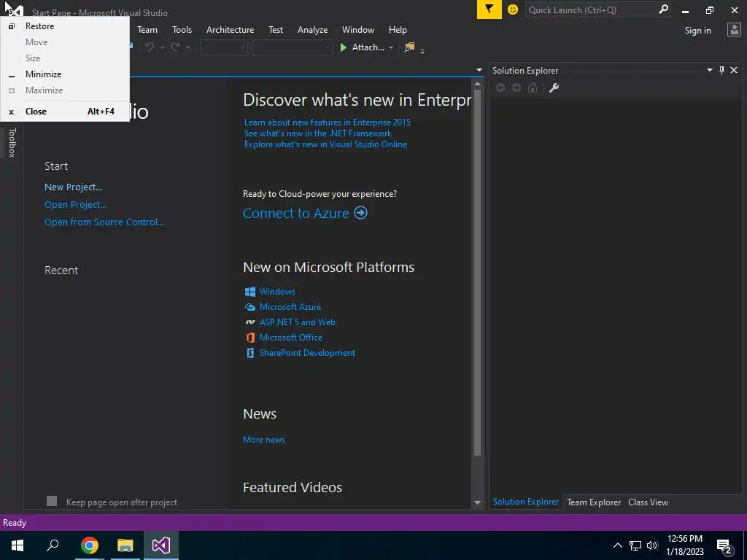This screenshot has height=560, width=747.
Task: Click the volume speaker tray icon
Action: 652,545
